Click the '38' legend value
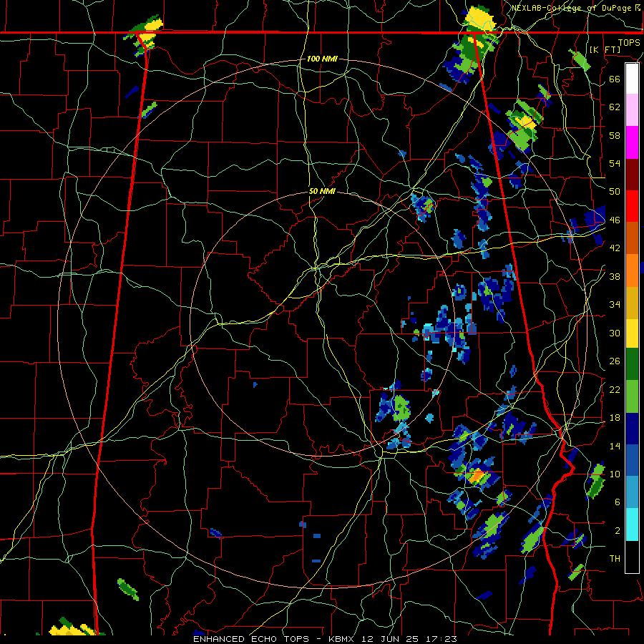 point(615,276)
